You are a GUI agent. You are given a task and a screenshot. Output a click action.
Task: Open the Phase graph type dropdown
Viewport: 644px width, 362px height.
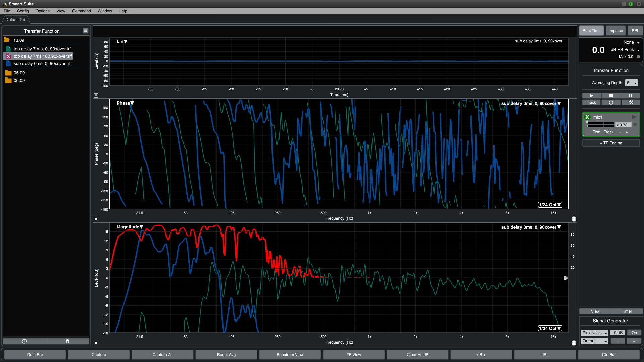coord(125,103)
